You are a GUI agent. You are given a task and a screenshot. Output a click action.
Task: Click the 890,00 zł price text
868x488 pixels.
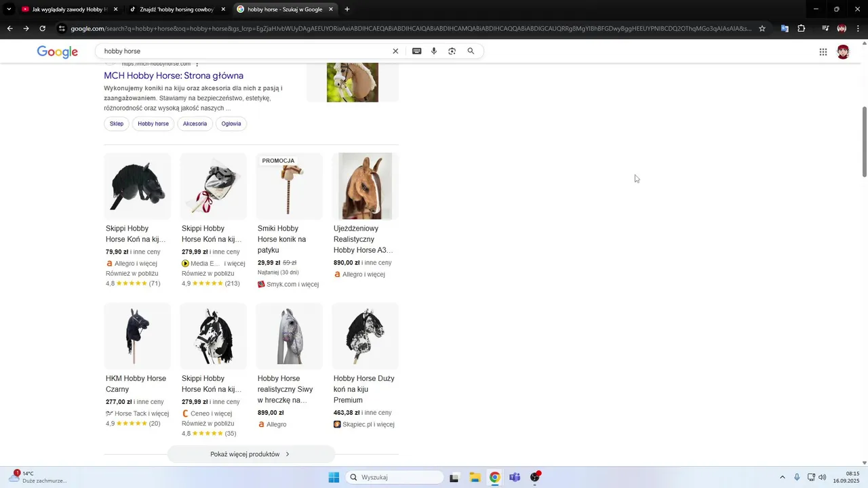347,263
